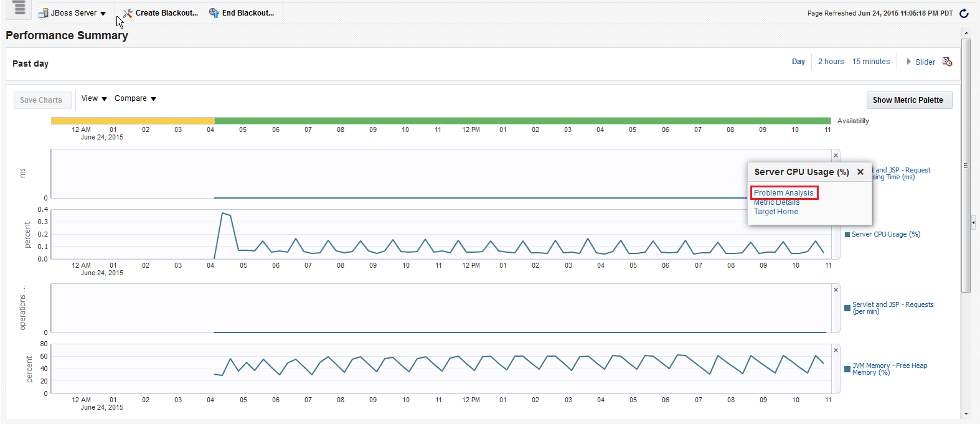The image size is (980, 424).
Task: Remove the JVM Memory Free Heap chart
Action: (836, 351)
